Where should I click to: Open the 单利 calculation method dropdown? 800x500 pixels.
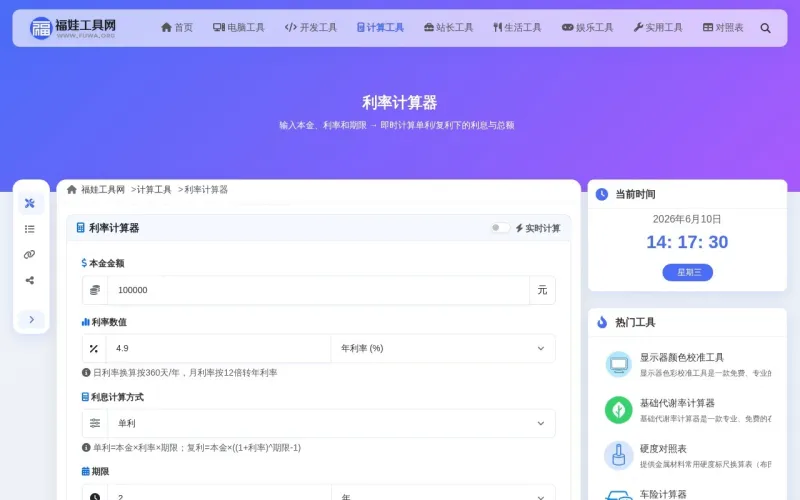pyautogui.click(x=331, y=423)
